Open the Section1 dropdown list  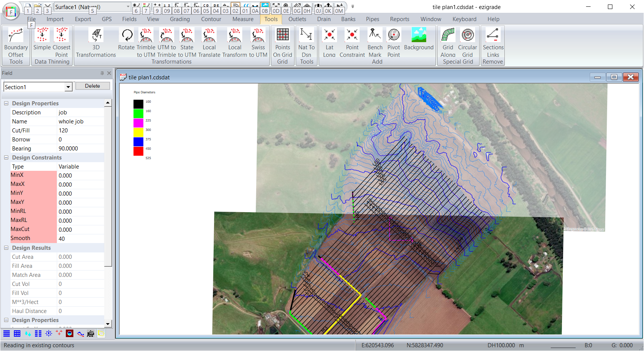pyautogui.click(x=68, y=87)
